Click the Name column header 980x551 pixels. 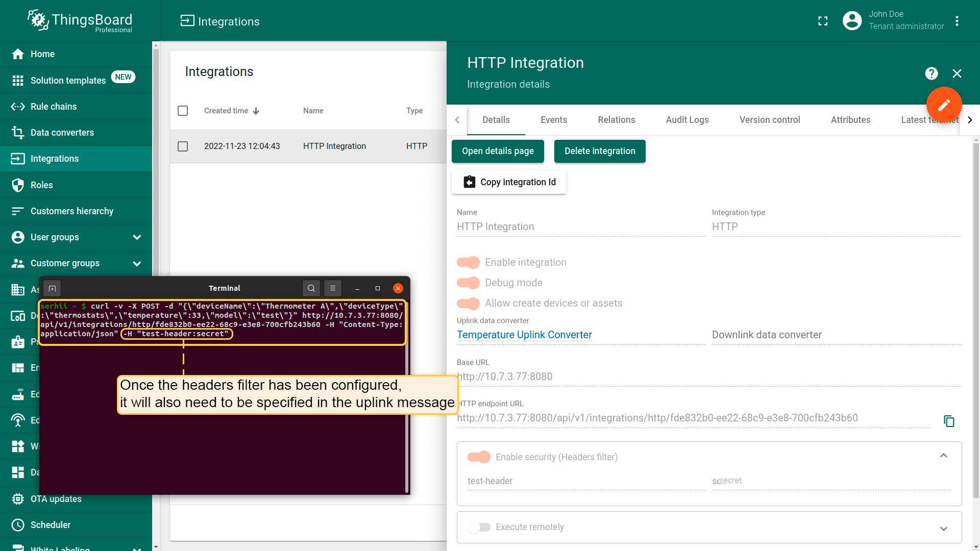313,111
